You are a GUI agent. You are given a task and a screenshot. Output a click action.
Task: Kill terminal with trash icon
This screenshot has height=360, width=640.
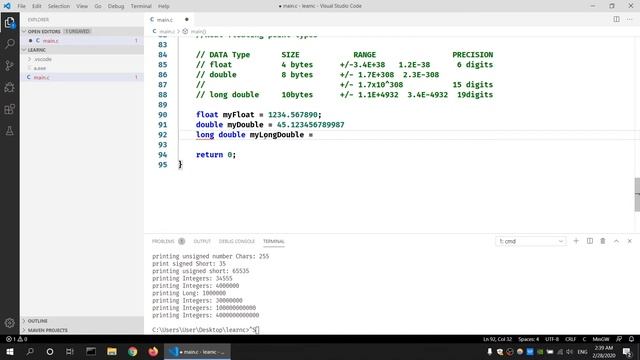603,241
